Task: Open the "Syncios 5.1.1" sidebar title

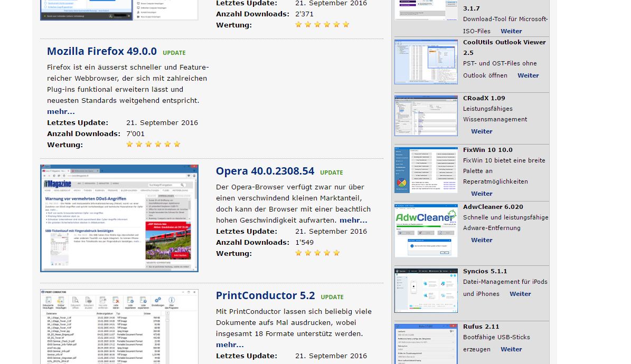Action: [485, 271]
